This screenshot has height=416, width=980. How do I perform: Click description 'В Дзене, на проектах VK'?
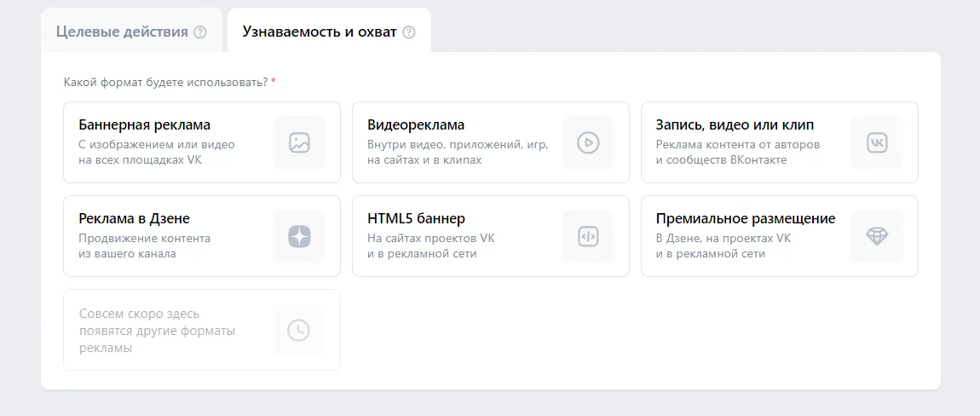pos(723,239)
